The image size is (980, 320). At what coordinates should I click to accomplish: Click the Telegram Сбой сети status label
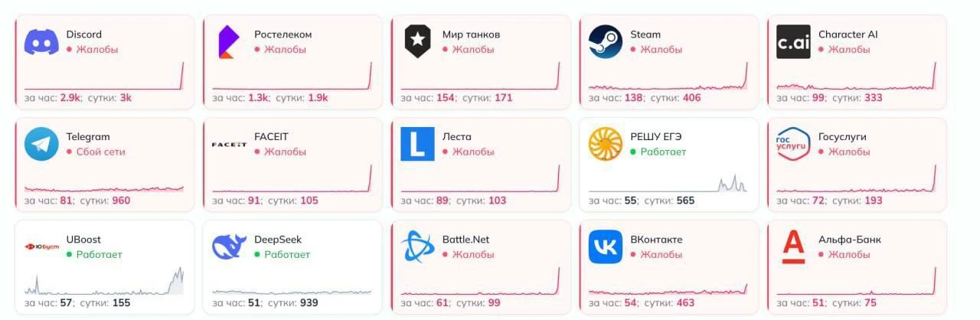tap(100, 152)
